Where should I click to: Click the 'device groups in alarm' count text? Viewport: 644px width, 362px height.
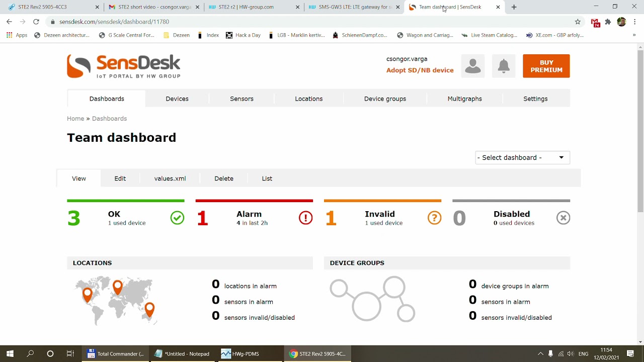[509, 285]
